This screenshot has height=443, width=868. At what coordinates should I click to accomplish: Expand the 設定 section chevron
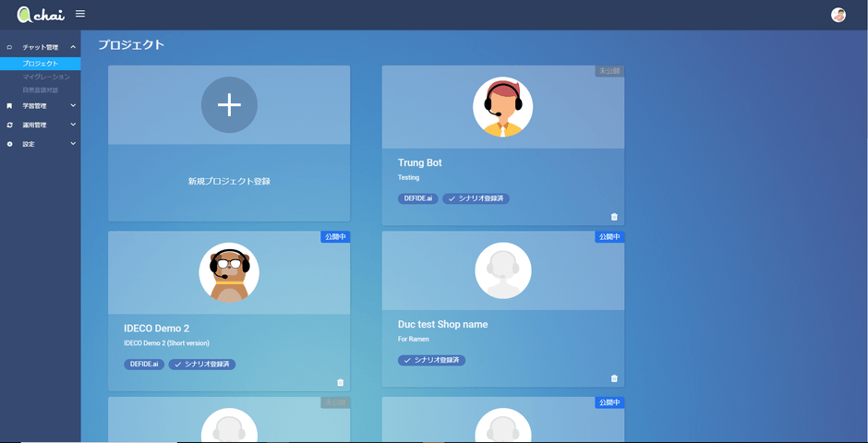73,144
